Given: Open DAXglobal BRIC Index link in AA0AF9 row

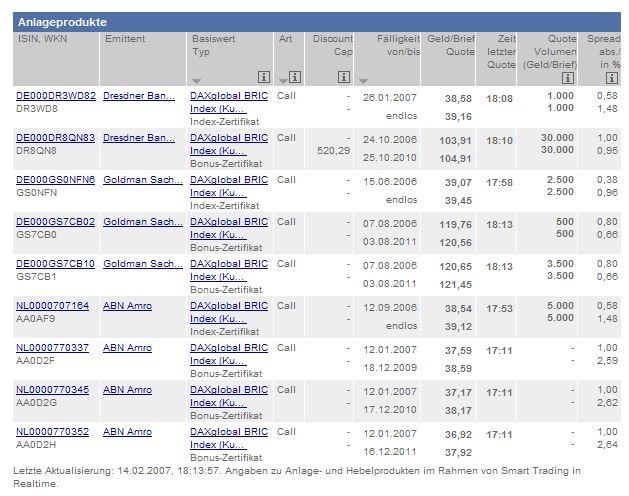Looking at the screenshot, I should (229, 312).
